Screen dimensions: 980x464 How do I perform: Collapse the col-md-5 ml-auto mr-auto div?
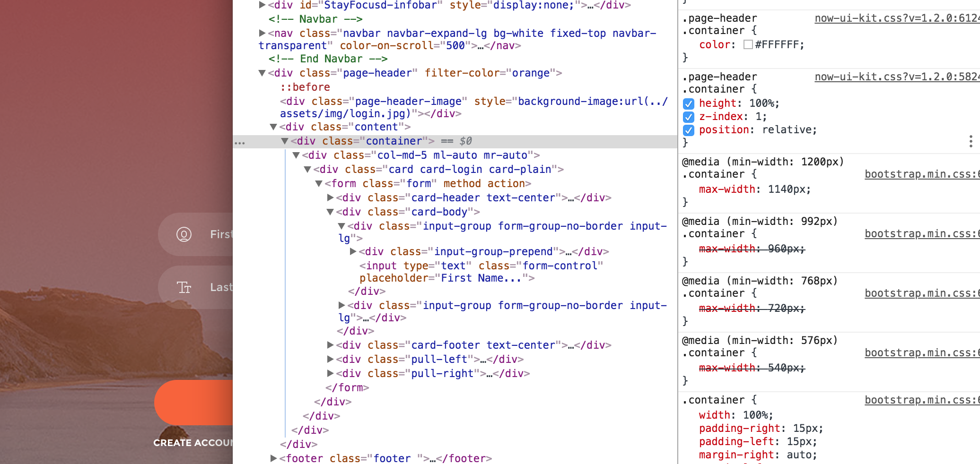pyautogui.click(x=296, y=155)
